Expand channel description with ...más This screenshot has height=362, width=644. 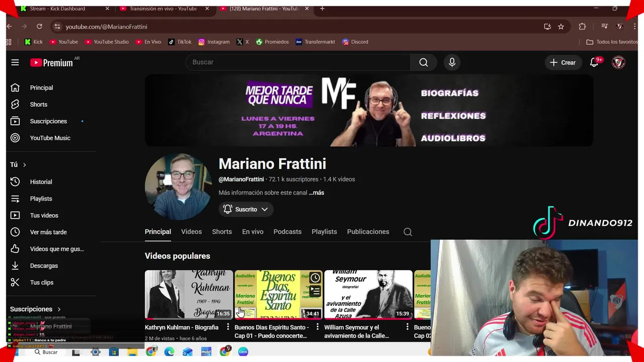(x=316, y=193)
